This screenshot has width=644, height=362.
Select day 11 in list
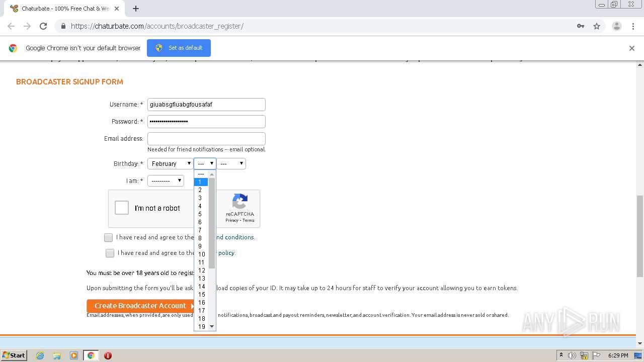[x=201, y=262]
